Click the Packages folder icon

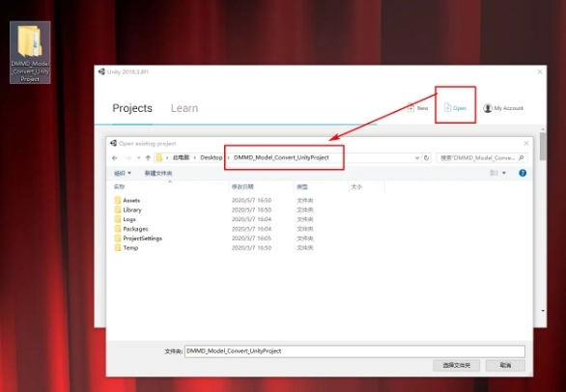(118, 229)
